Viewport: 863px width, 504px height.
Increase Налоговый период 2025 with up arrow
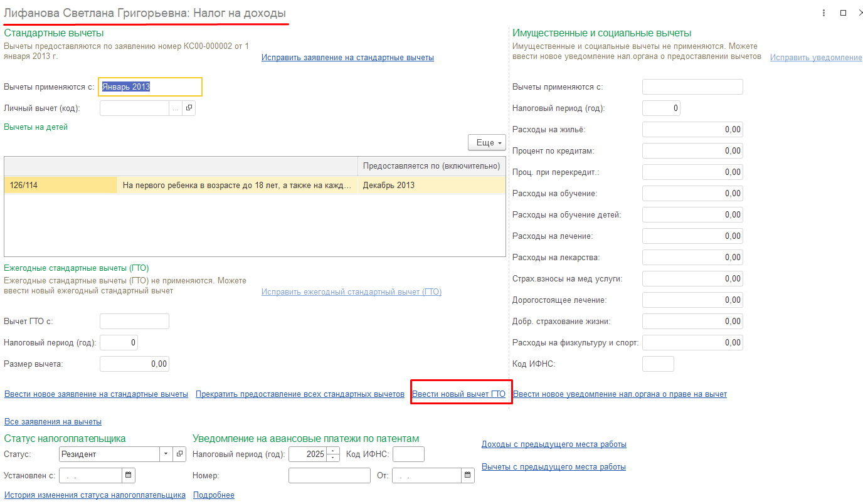point(333,451)
